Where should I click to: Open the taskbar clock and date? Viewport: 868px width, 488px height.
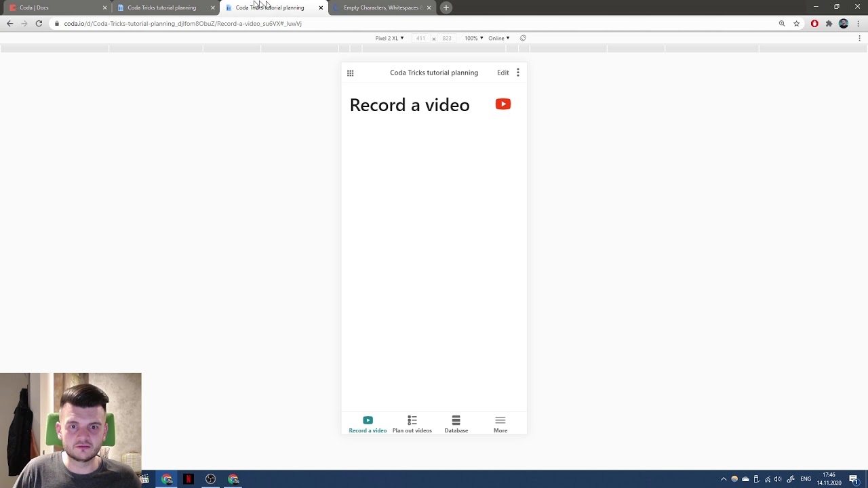pyautogui.click(x=829, y=479)
